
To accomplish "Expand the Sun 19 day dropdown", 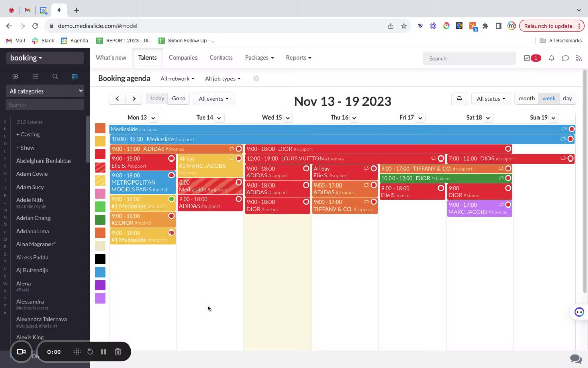I will [553, 118].
